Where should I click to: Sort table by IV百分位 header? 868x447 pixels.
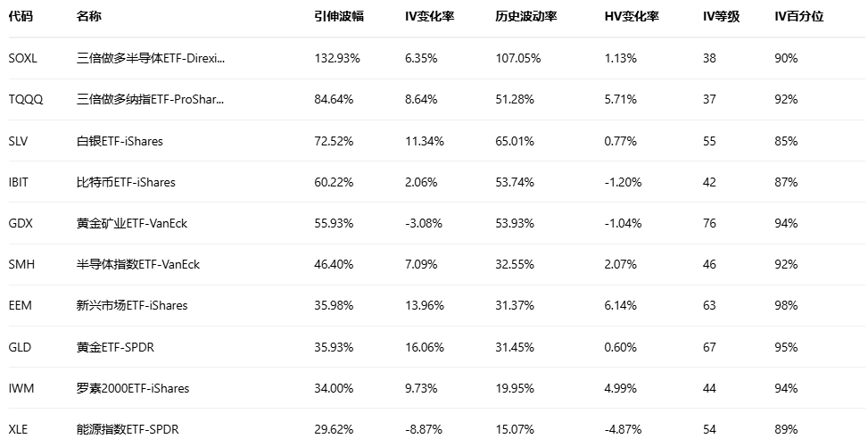(x=798, y=17)
